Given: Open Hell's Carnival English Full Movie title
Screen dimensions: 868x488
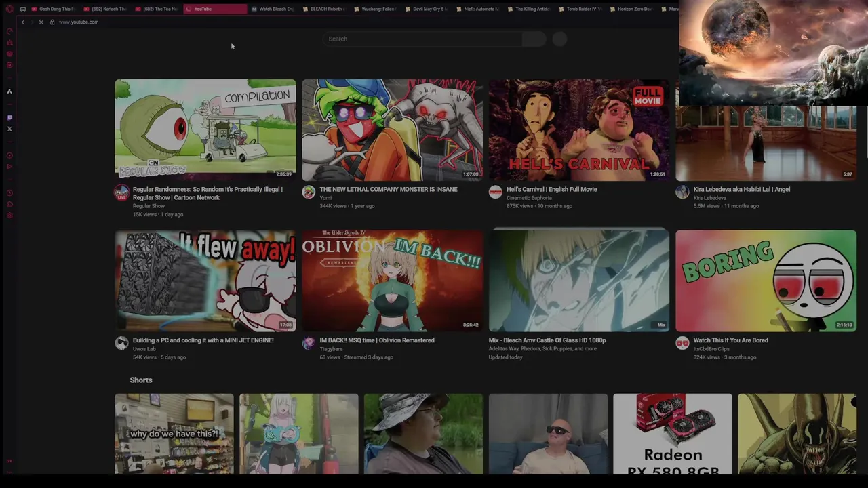Looking at the screenshot, I should (x=552, y=190).
